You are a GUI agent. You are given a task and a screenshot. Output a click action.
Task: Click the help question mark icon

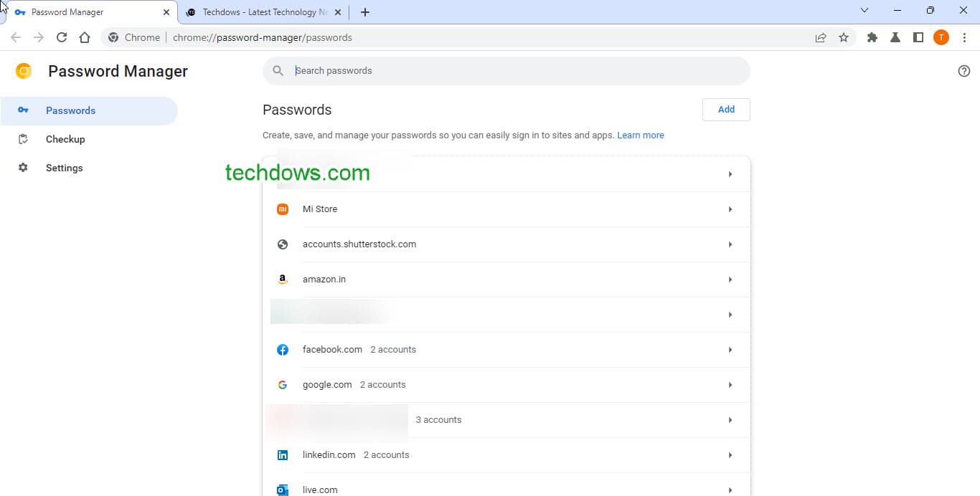click(964, 71)
